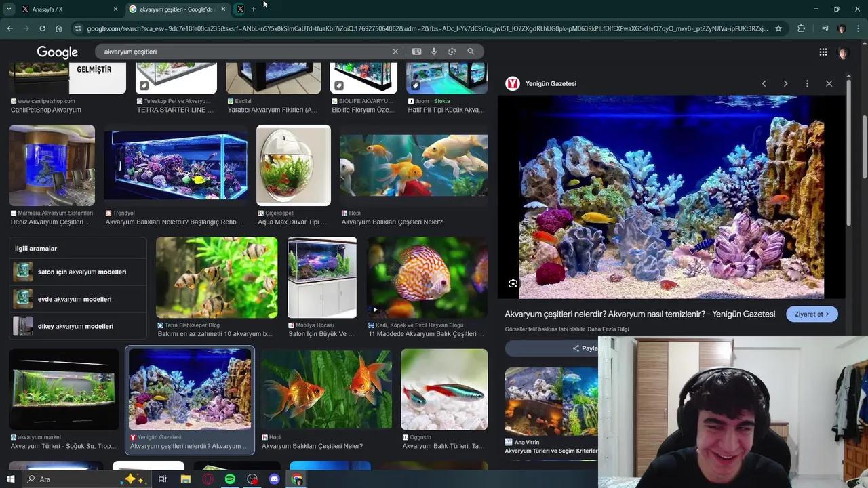Open three-dot more options in preview panel

(x=807, y=83)
